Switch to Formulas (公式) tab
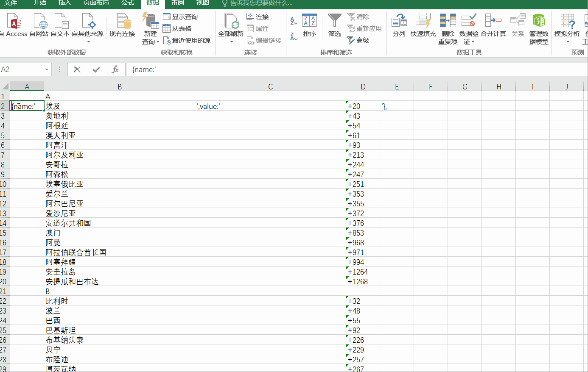Screen dimensions: 588x372 128,3
